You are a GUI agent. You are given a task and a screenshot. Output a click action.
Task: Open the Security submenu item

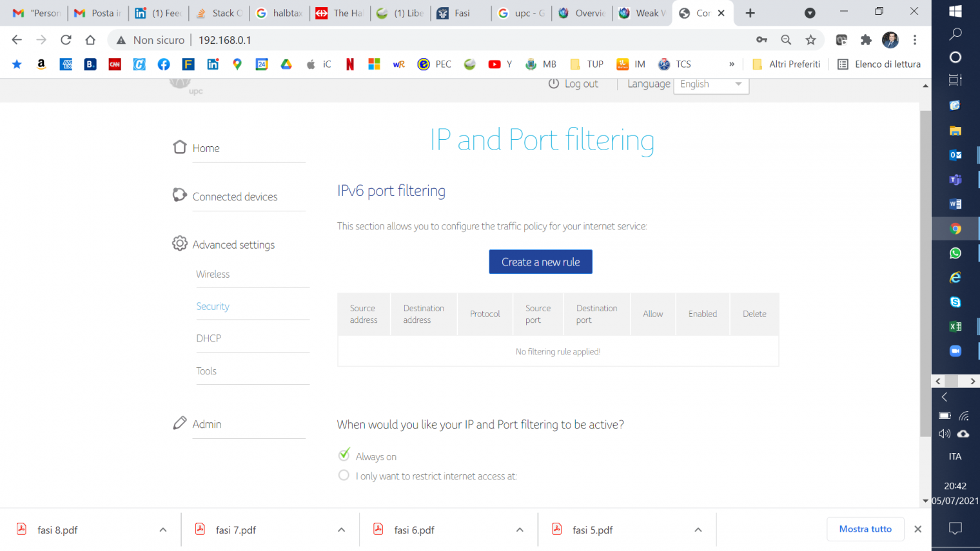tap(213, 306)
